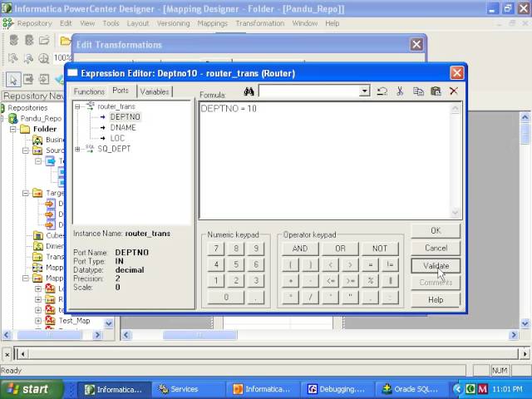Close the output panel with X button

[x=7, y=354]
